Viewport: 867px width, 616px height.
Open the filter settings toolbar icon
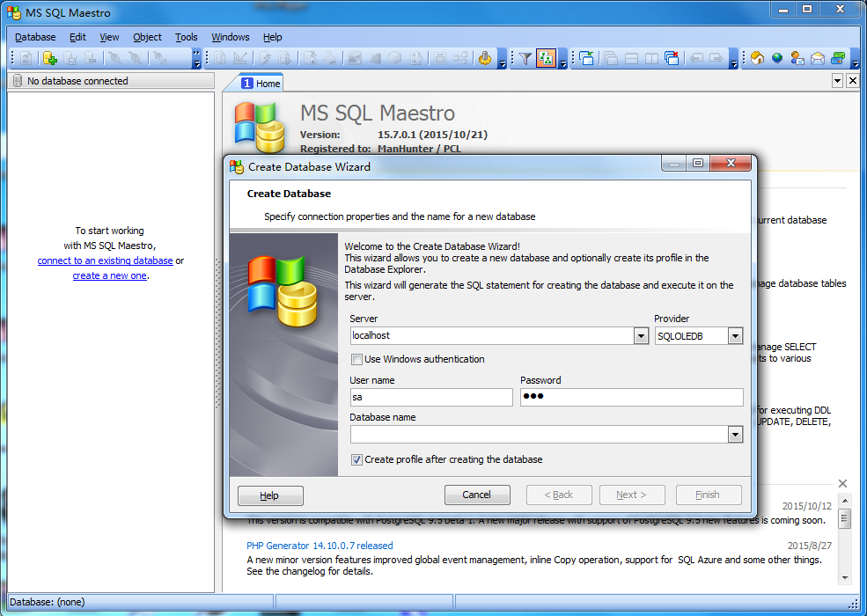[523, 58]
